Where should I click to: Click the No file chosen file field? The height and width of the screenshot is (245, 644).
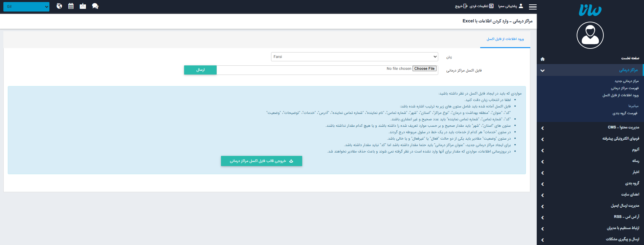pyautogui.click(x=327, y=70)
